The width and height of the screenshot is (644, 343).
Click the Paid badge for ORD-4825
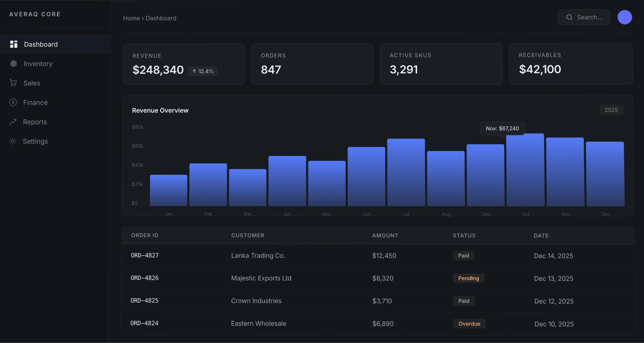464,301
